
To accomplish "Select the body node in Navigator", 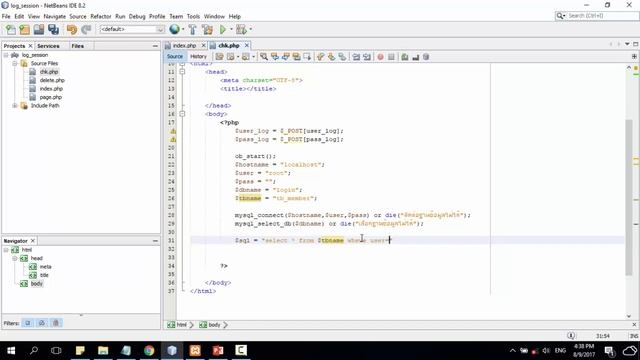I will (37, 284).
